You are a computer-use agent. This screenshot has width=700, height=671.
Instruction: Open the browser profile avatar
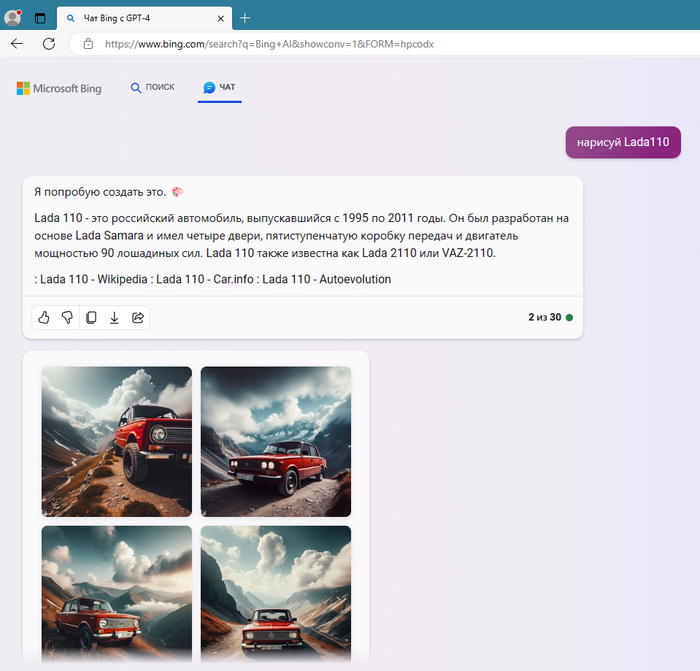tap(12, 18)
